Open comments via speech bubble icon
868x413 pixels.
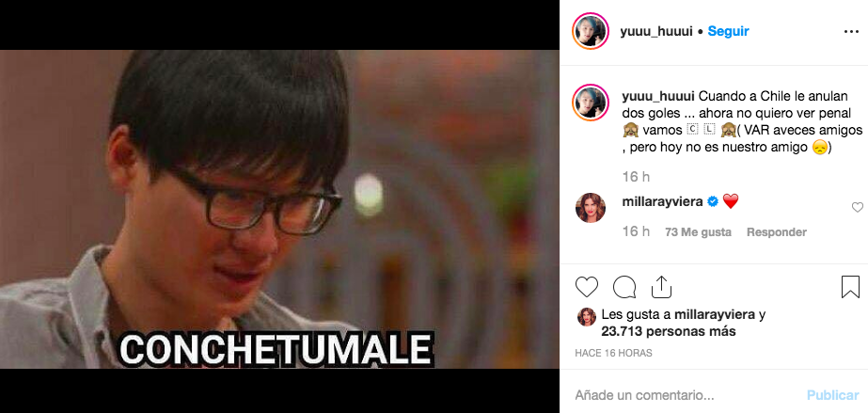click(x=623, y=287)
